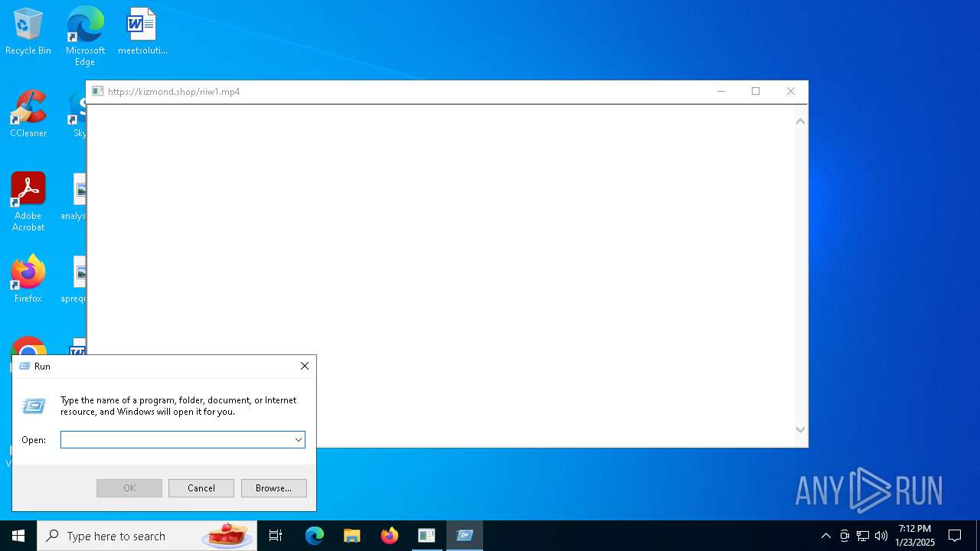Click the large Run program icon

pyautogui.click(x=34, y=406)
